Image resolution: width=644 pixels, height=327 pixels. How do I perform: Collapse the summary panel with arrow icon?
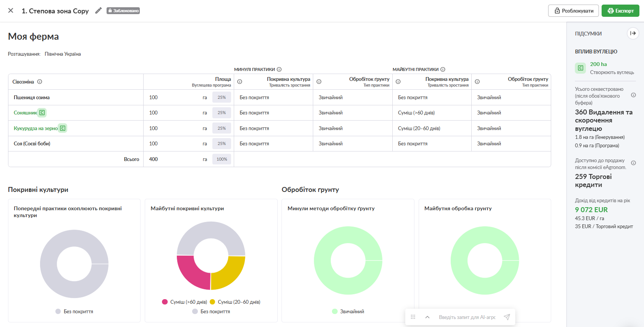(x=633, y=34)
